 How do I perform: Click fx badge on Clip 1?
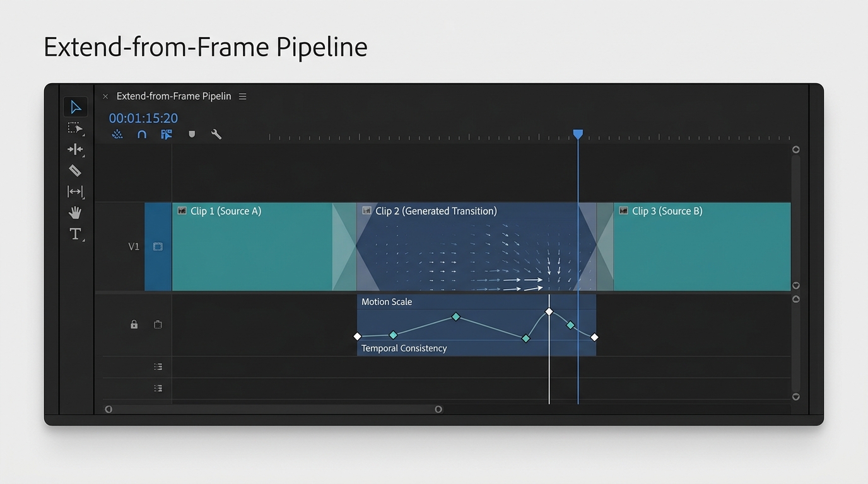[x=182, y=211]
